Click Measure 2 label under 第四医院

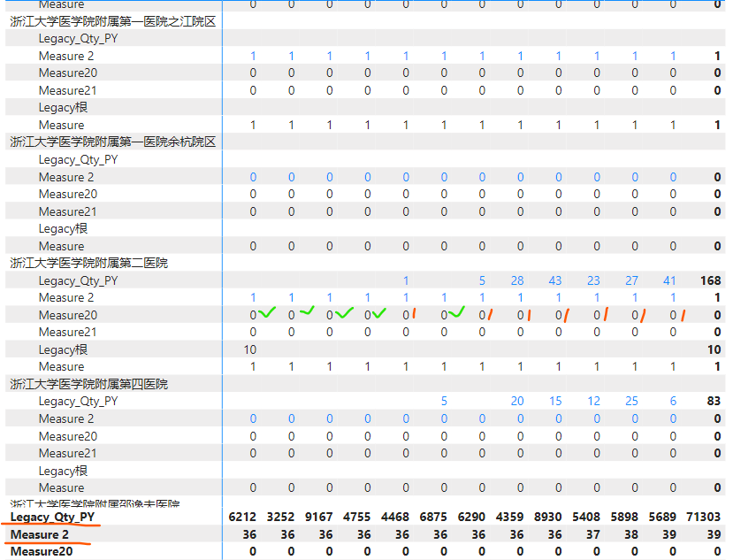(x=66, y=418)
